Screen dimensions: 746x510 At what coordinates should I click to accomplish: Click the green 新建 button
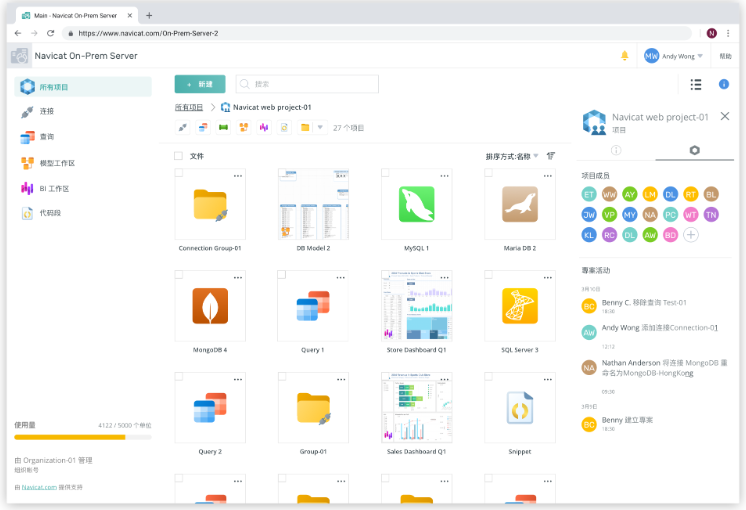(200, 84)
